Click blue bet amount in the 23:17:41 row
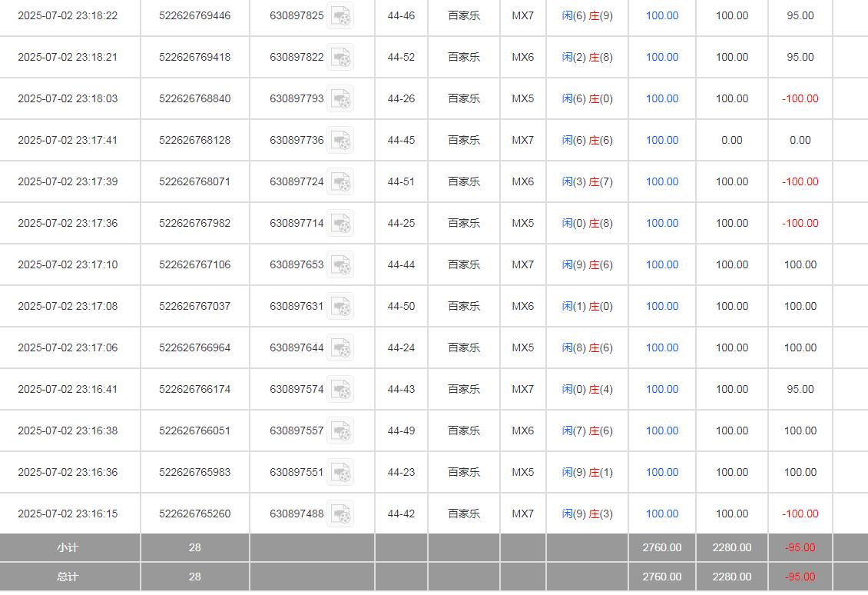Screen dimensions: 868x595 pos(661,141)
